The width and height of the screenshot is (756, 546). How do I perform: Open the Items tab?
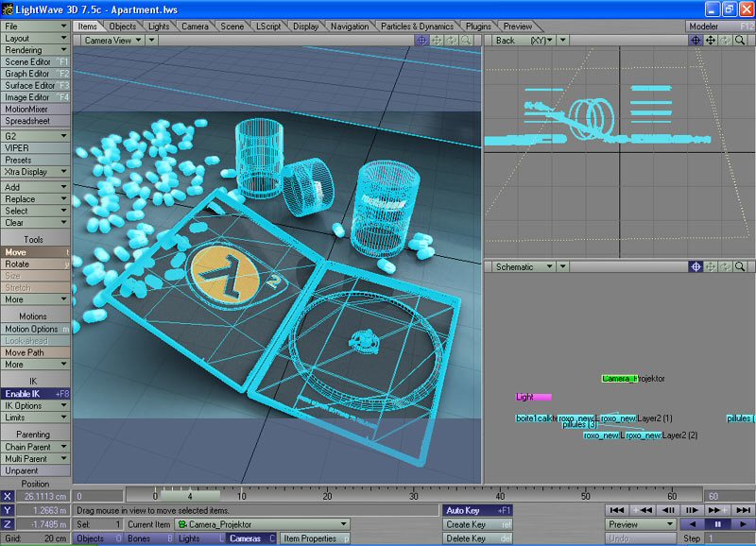click(x=87, y=26)
